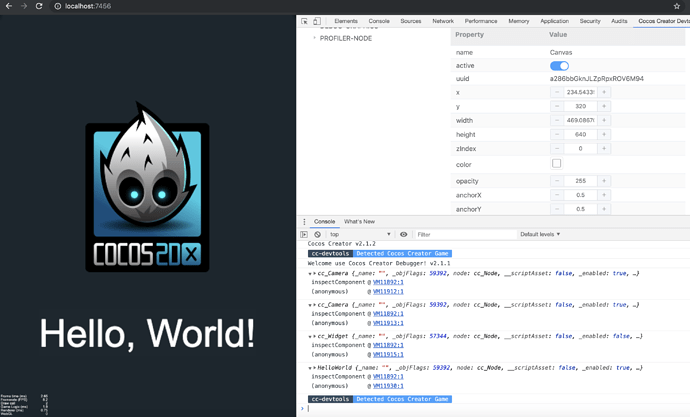Click the site info icon in the address bar

58,6
